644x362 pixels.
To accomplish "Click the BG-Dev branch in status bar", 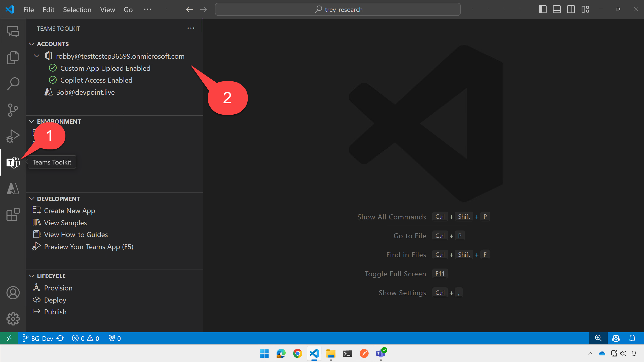I will pos(38,338).
